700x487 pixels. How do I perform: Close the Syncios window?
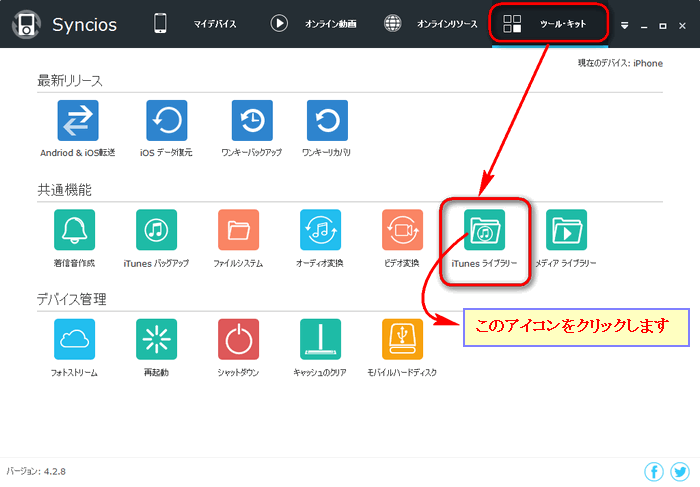(x=682, y=26)
